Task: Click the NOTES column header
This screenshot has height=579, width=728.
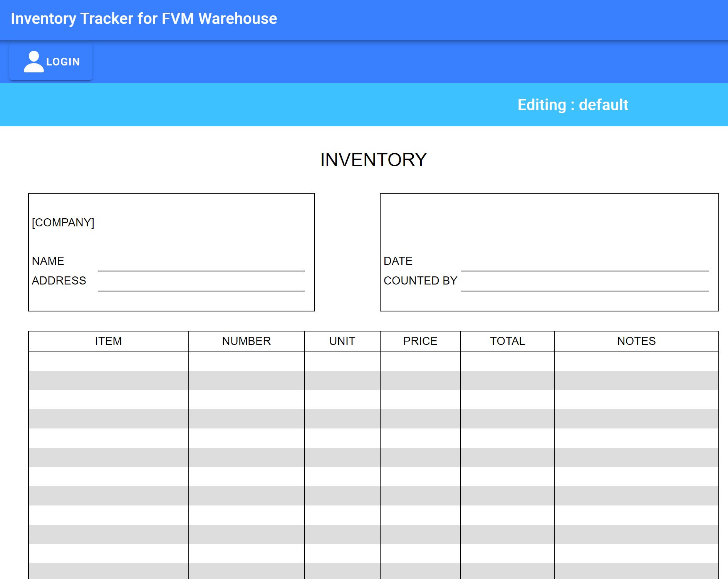Action: pyautogui.click(x=636, y=341)
